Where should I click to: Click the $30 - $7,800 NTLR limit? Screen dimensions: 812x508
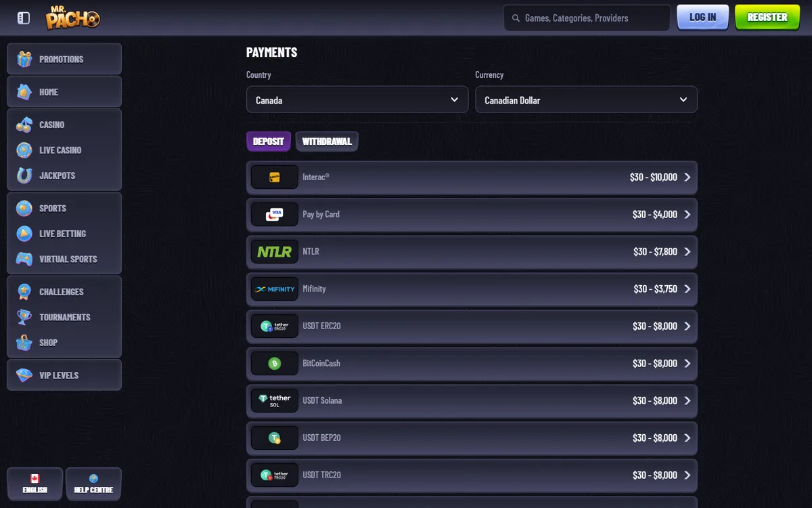click(655, 251)
